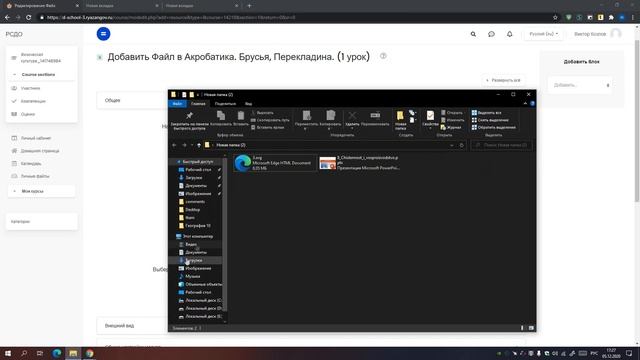The width and height of the screenshot is (640, 360).
Task: Open messages chat icon in the site header
Action: point(491,34)
